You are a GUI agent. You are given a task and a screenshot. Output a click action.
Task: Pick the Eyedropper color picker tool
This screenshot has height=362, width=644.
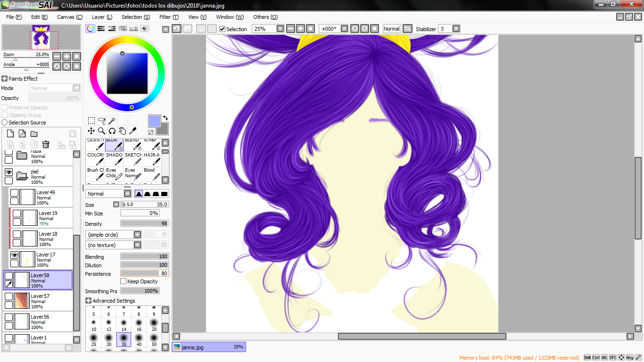pyautogui.click(x=132, y=131)
